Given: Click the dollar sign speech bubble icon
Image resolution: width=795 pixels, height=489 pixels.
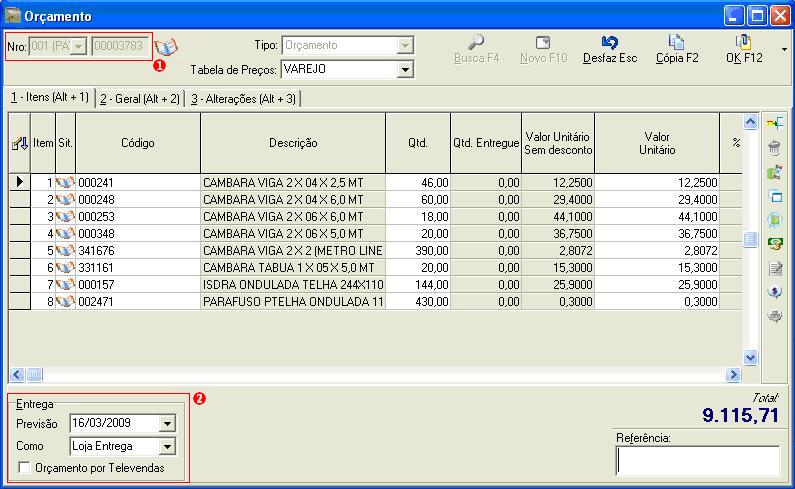Looking at the screenshot, I should tap(774, 292).
